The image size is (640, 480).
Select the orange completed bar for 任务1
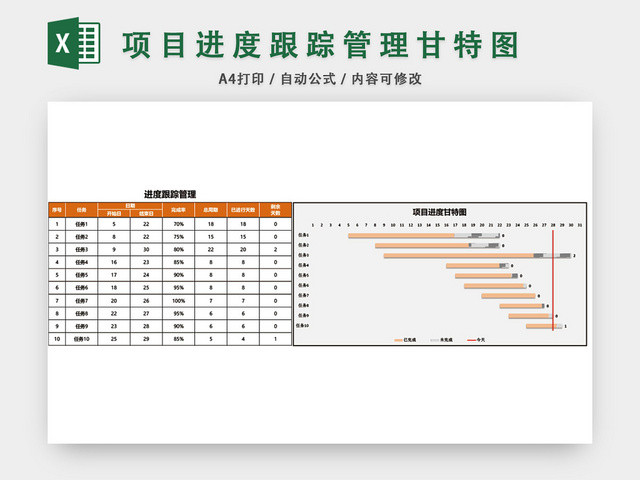tap(401, 236)
